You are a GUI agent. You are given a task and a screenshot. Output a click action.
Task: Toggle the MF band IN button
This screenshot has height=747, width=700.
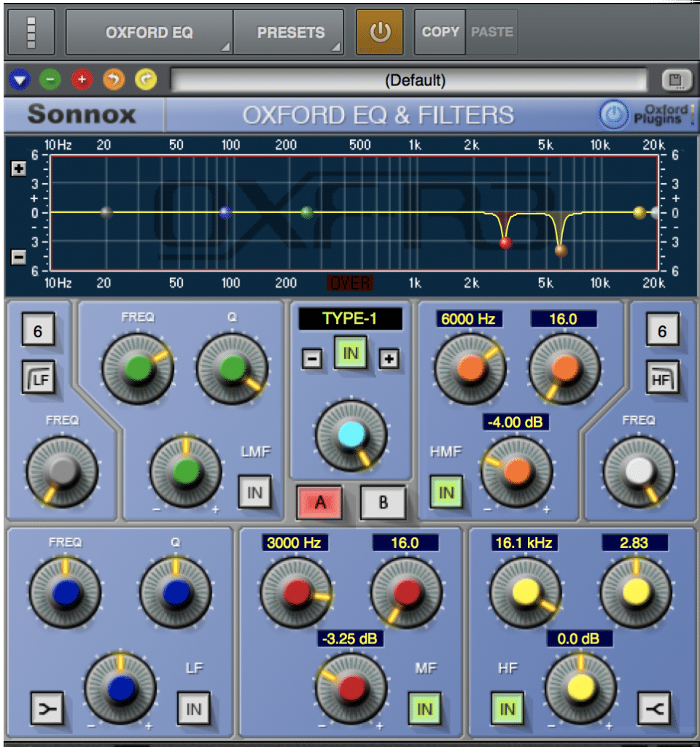[x=425, y=708]
